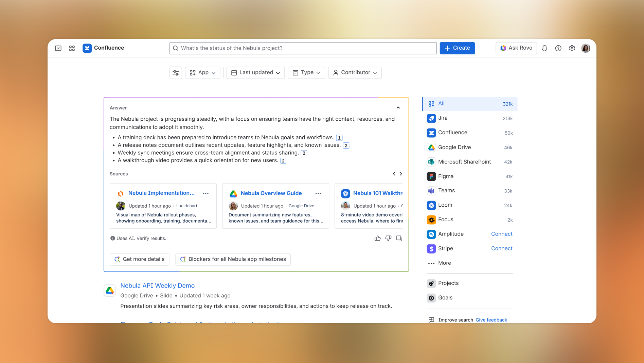Open the help question mark icon
644x363 pixels.
558,48
